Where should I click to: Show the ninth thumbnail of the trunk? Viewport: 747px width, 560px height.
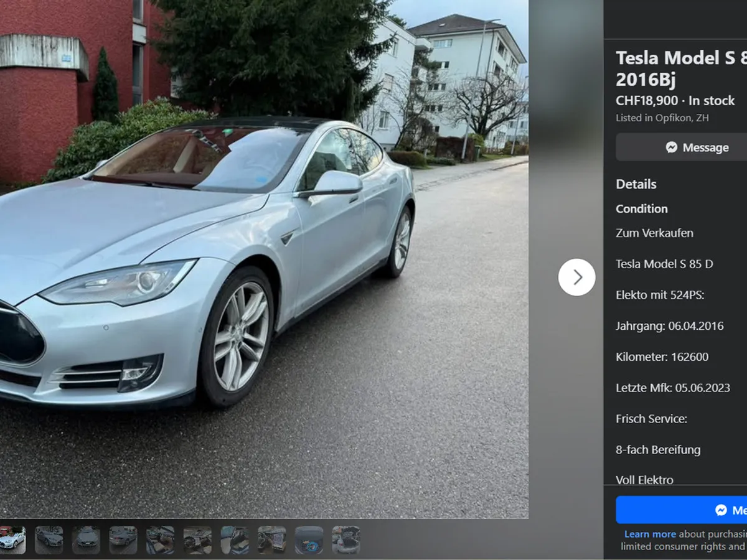click(309, 539)
